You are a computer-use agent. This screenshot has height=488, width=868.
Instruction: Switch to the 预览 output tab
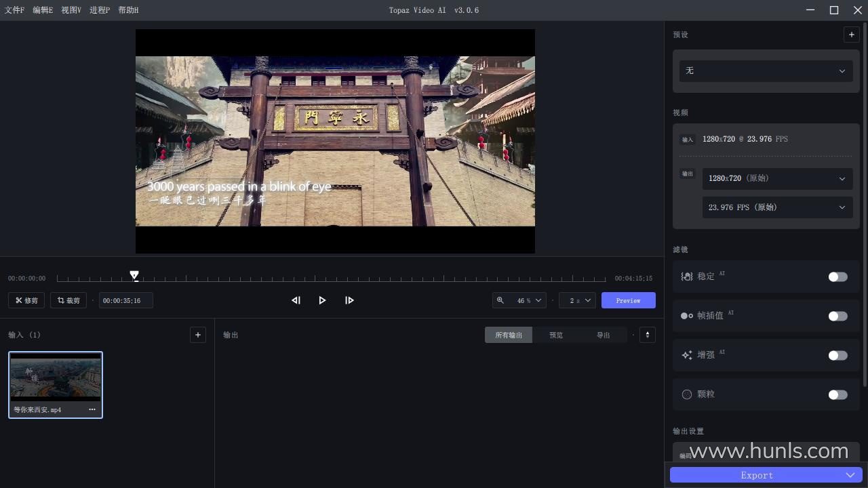tap(556, 335)
